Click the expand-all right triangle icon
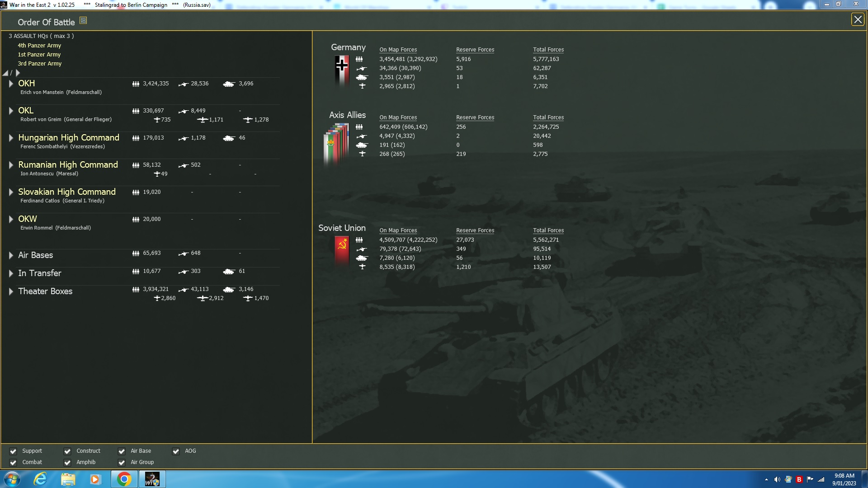The height and width of the screenshot is (488, 868). tap(18, 73)
